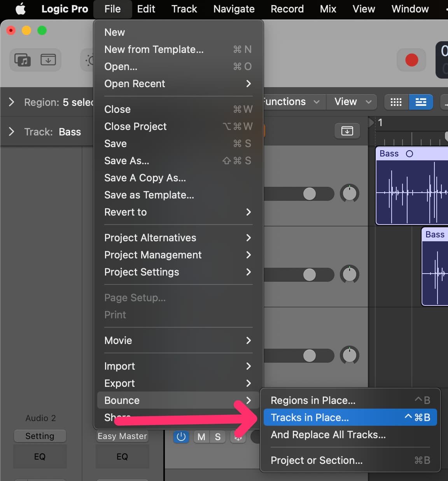Image resolution: width=448 pixels, height=481 pixels.
Task: Adjust pan knob on bottom track
Action: tap(350, 355)
